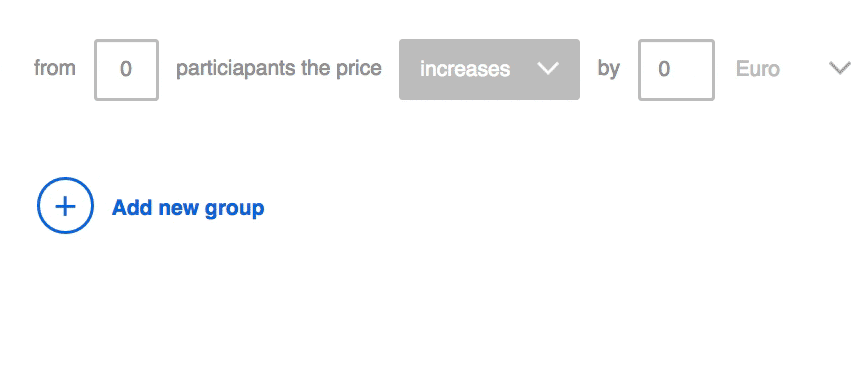Image resolution: width=851 pixels, height=369 pixels.
Task: Click the Add new group link
Action: coord(188,208)
